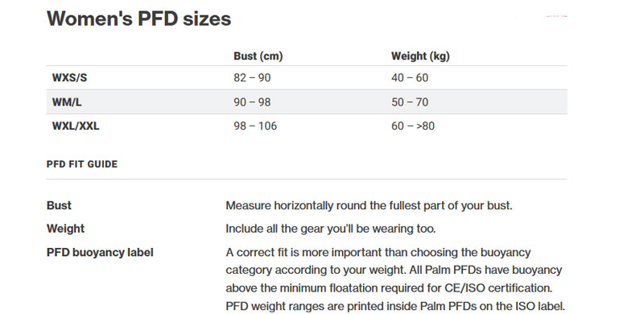Click the Women's PFD sizes heading
The image size is (644, 314).
click(x=138, y=19)
